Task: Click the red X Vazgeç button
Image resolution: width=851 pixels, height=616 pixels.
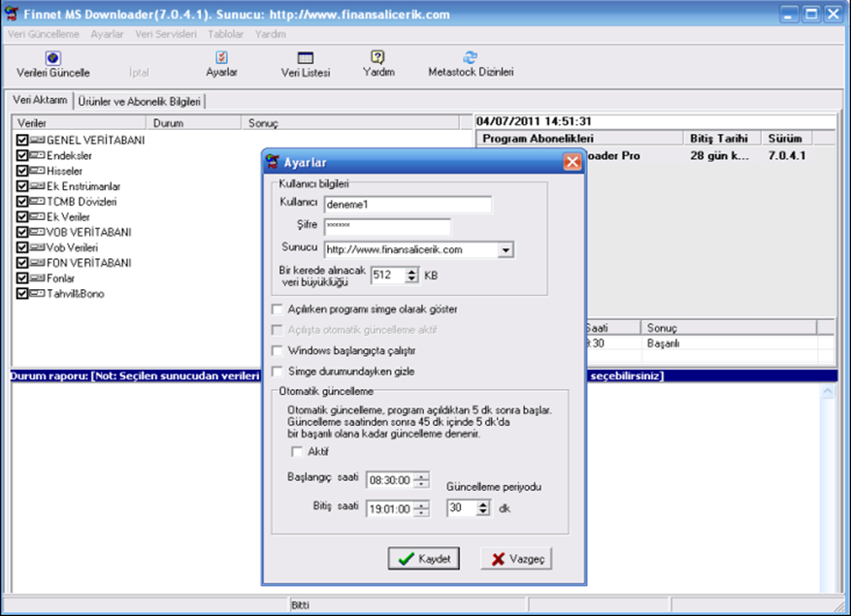Action: (x=516, y=559)
